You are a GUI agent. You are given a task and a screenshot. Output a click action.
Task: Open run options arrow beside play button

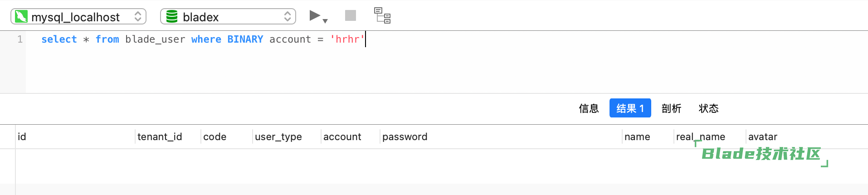click(325, 21)
